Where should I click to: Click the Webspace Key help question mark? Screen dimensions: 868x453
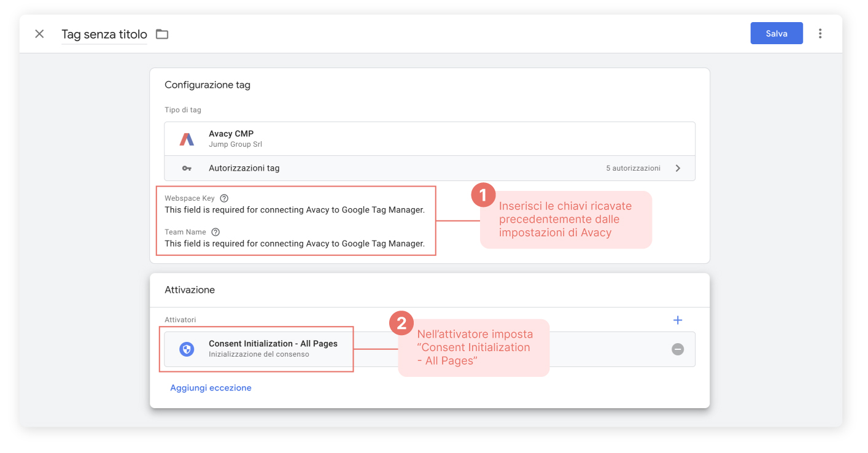tap(223, 198)
